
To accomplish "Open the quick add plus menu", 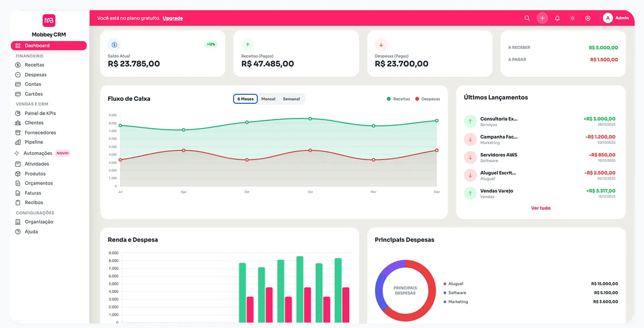I will (542, 18).
